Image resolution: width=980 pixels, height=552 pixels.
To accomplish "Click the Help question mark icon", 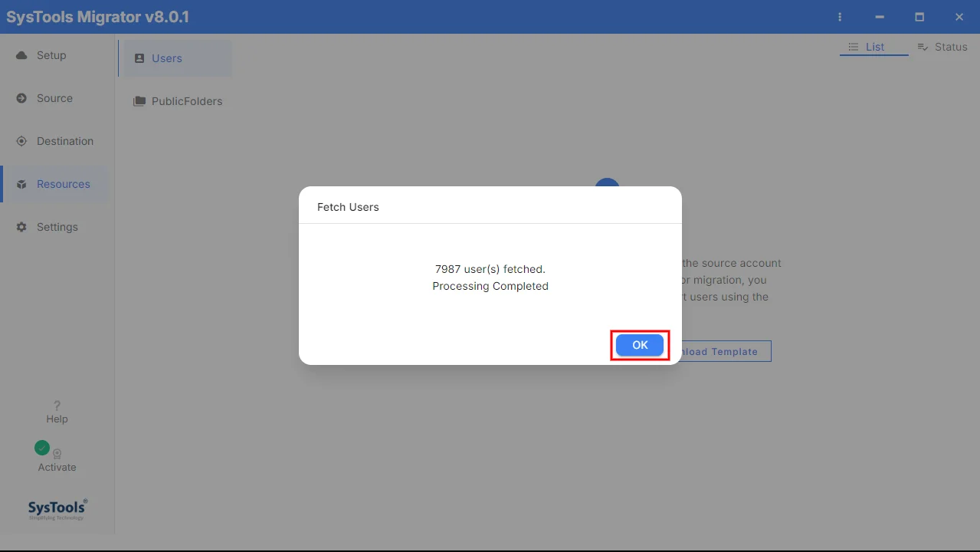I will tap(57, 406).
